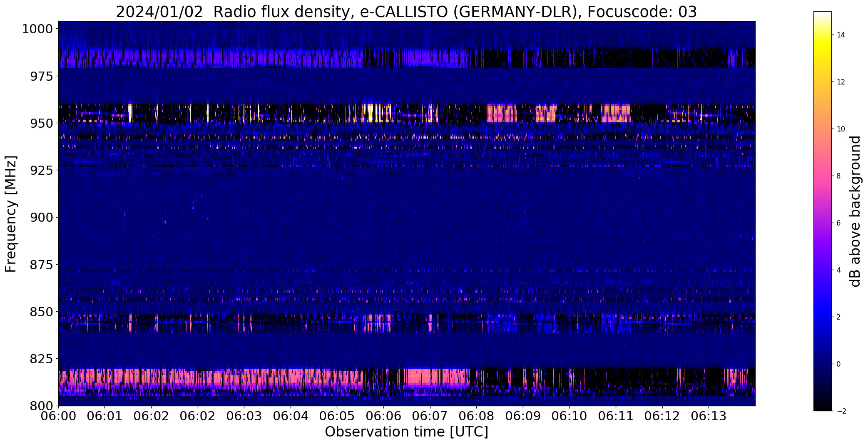Click the 06:13 time tick label
The image size is (868, 444).
click(x=709, y=416)
